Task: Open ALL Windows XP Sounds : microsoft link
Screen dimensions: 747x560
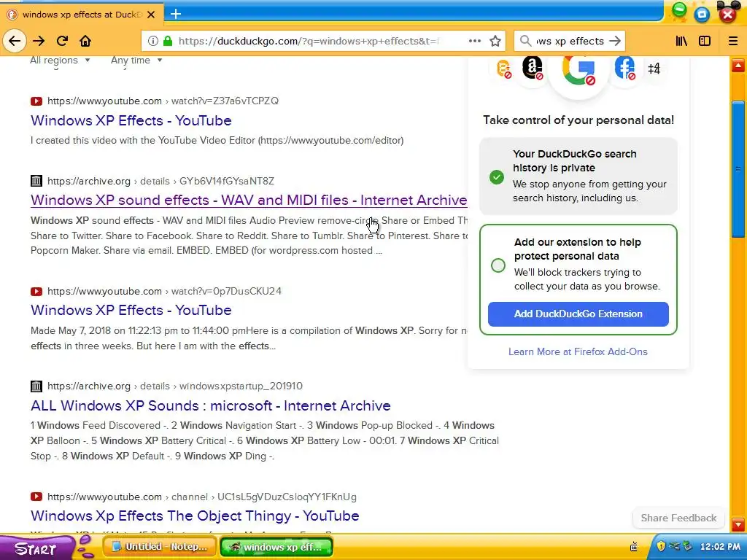Action: pyautogui.click(x=211, y=405)
